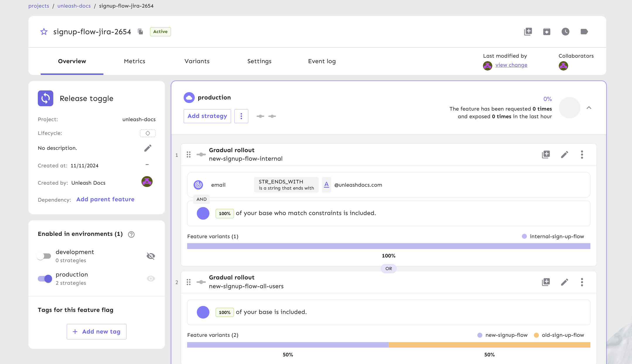Image resolution: width=632 pixels, height=364 pixels.
Task: Click the edit pencil icon for description
Action: coord(148,149)
